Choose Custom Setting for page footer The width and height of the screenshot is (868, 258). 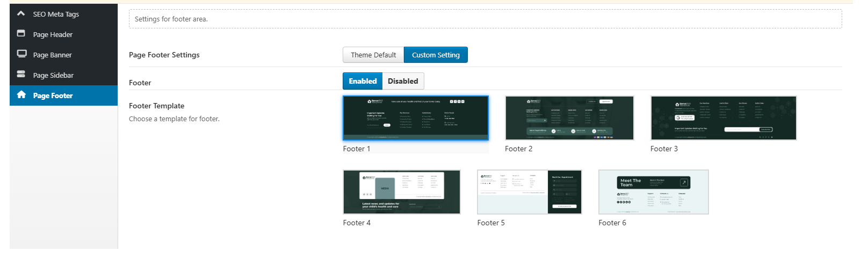(x=436, y=55)
